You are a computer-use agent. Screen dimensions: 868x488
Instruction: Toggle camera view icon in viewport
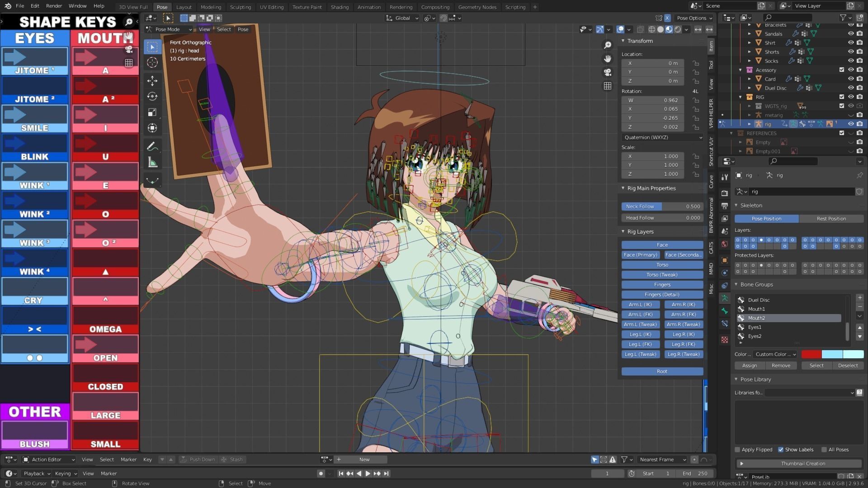coord(608,72)
